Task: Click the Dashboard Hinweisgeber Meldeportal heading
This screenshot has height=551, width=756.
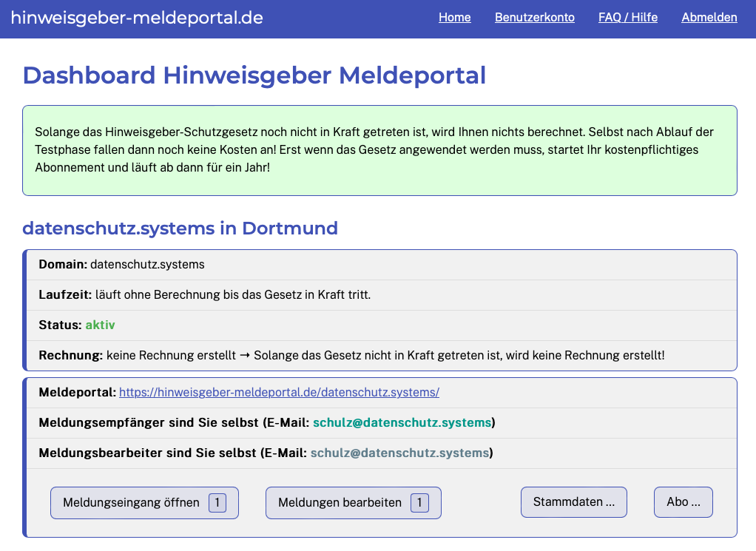Action: 254,75
